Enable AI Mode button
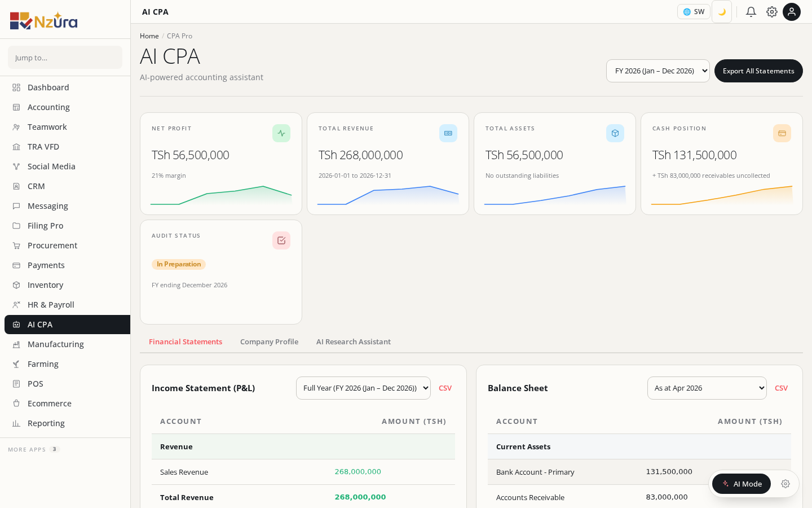Image resolution: width=812 pixels, height=508 pixels. [x=742, y=484]
